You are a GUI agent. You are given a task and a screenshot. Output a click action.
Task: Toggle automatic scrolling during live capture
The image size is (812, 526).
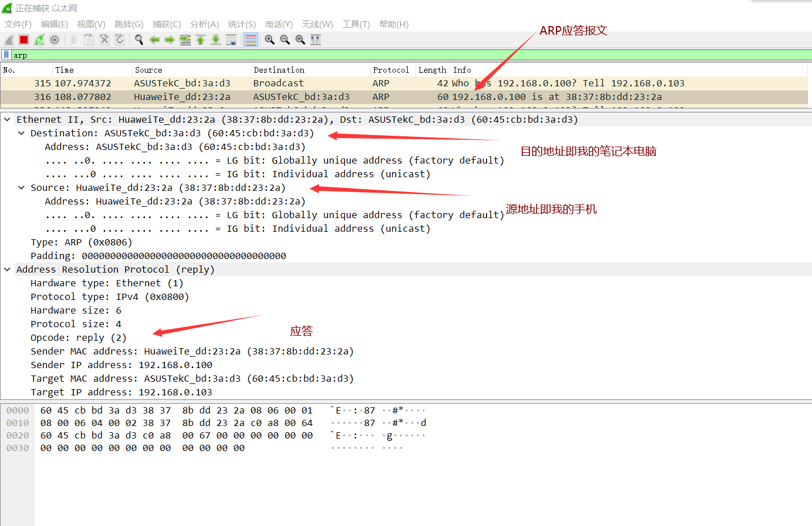click(231, 40)
